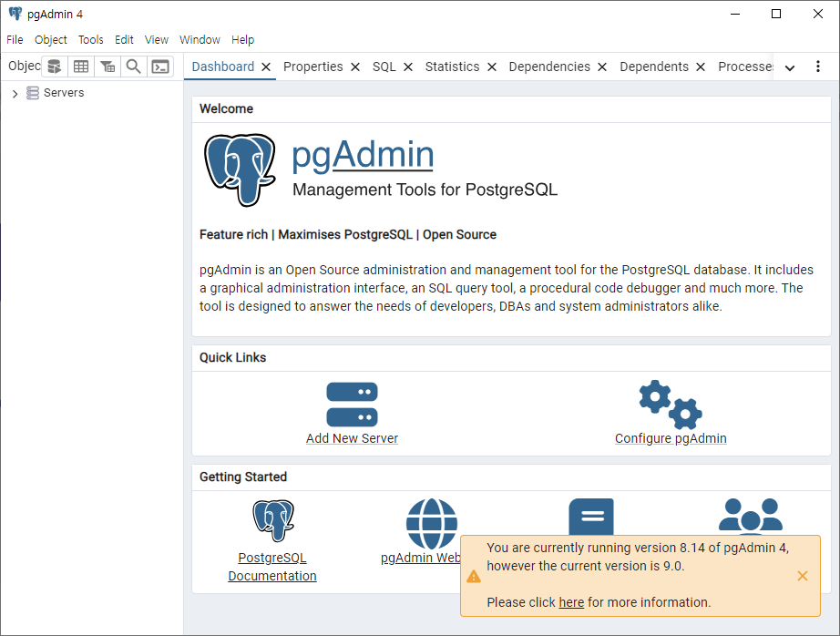
Task: Click the warning triangle in notification
Action: point(474,577)
